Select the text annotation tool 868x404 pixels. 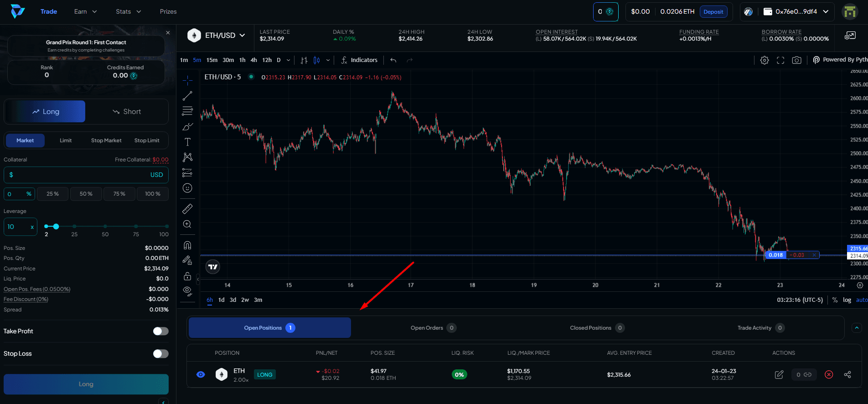coord(187,142)
